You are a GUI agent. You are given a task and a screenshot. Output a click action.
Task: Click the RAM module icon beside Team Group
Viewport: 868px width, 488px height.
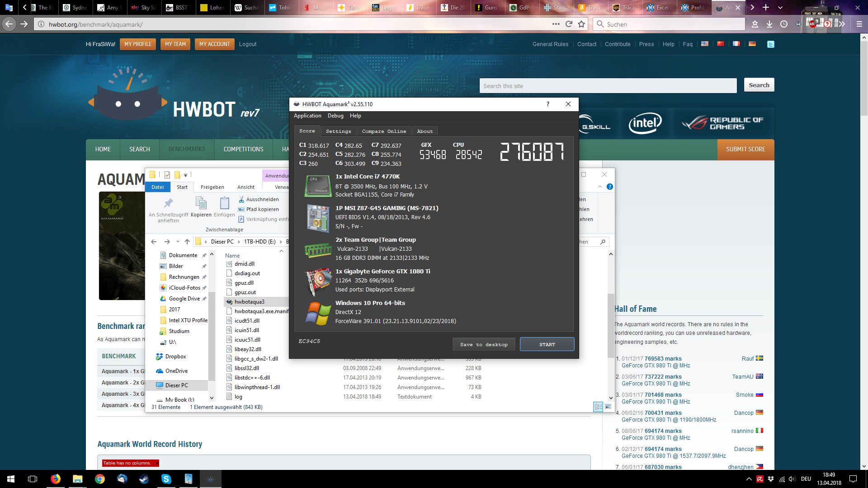click(x=318, y=250)
